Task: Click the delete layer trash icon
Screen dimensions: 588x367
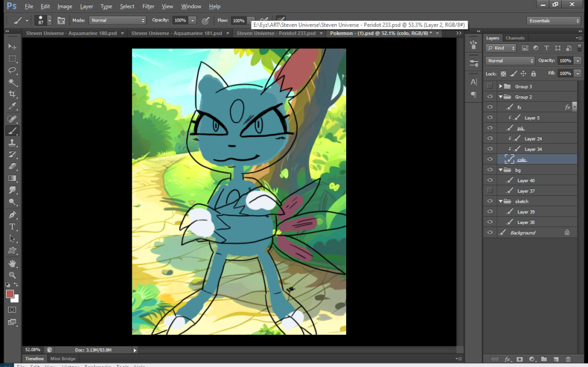Action: pyautogui.click(x=568, y=359)
